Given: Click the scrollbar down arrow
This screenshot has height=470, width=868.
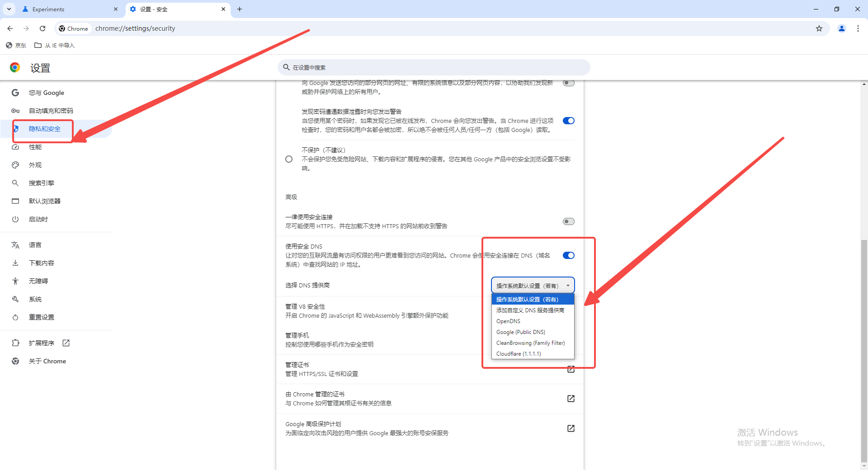Looking at the screenshot, I should (864, 466).
